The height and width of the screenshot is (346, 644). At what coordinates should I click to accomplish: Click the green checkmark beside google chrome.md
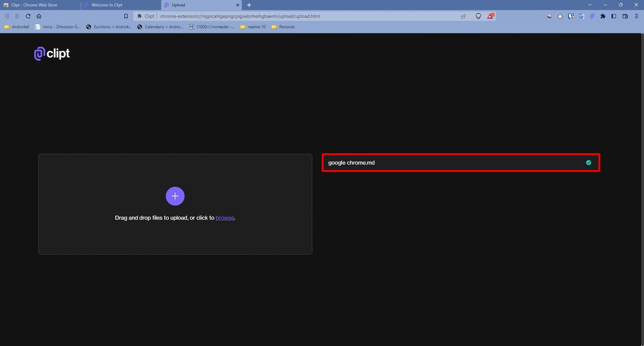[588, 163]
